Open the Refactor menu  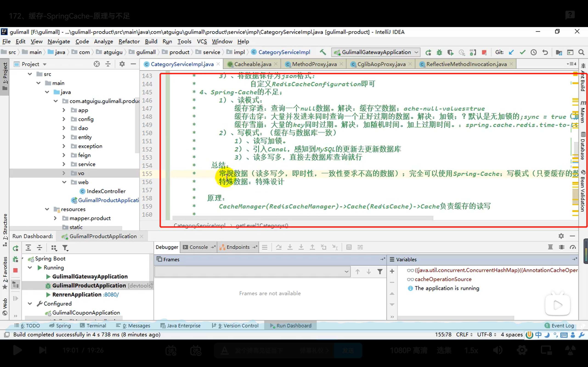129,42
